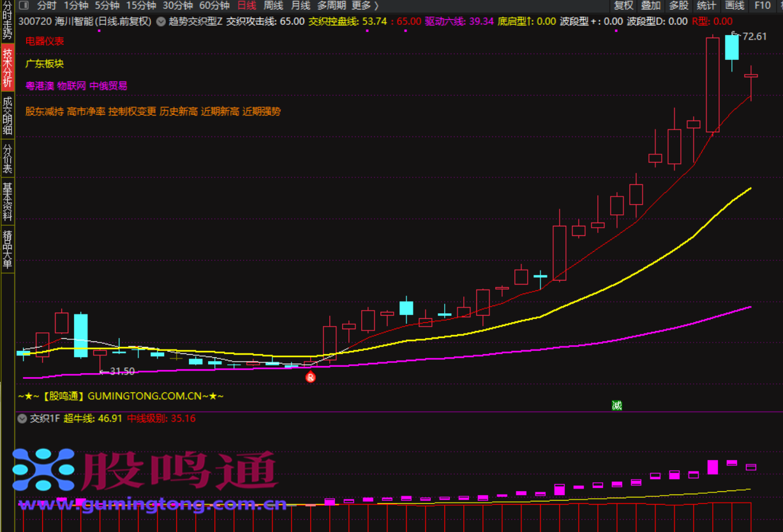
Task: Switch to the 60分钟 period tab
Action: pos(214,6)
